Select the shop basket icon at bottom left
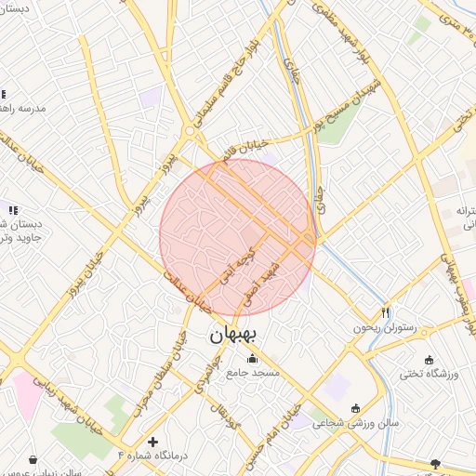 (33, 459)
